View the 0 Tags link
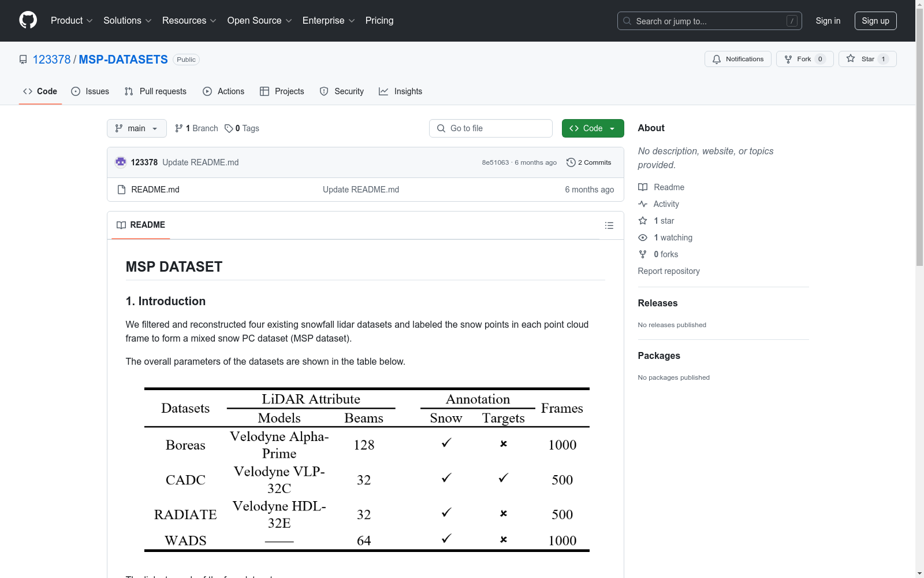The height and width of the screenshot is (578, 924). [x=242, y=128]
